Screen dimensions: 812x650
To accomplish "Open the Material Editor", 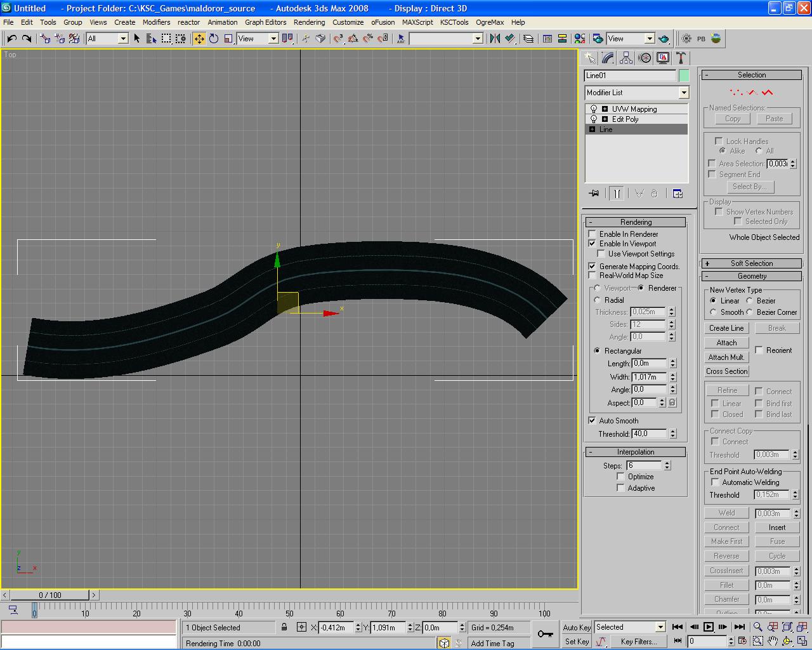I will tap(579, 39).
